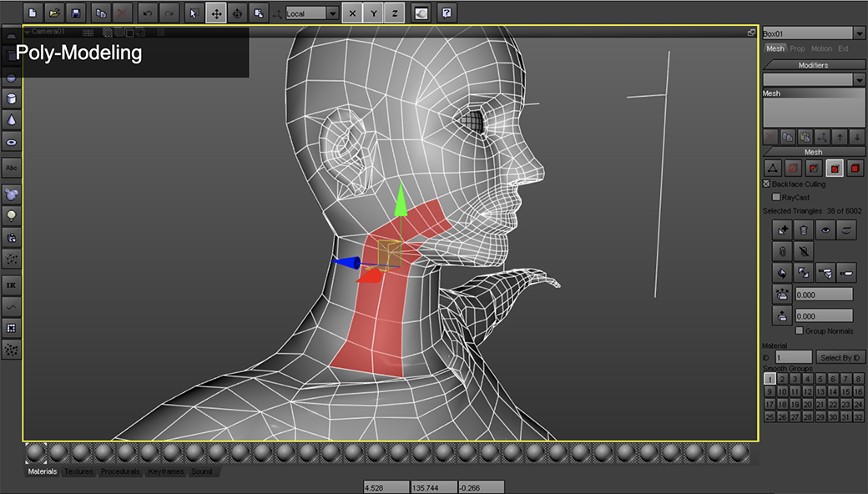Open the Textures tab at bottom
The height and width of the screenshot is (494, 868).
pos(78,471)
